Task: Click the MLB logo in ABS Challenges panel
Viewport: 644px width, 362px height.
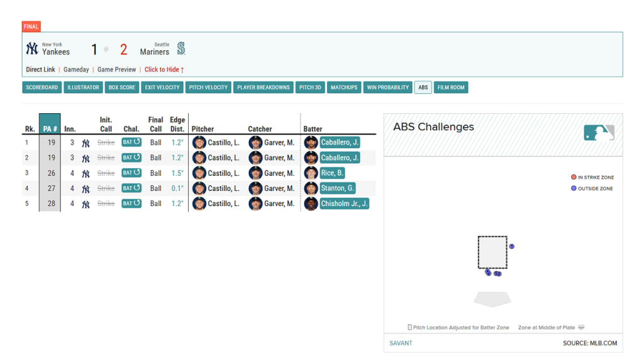Action: tap(598, 133)
